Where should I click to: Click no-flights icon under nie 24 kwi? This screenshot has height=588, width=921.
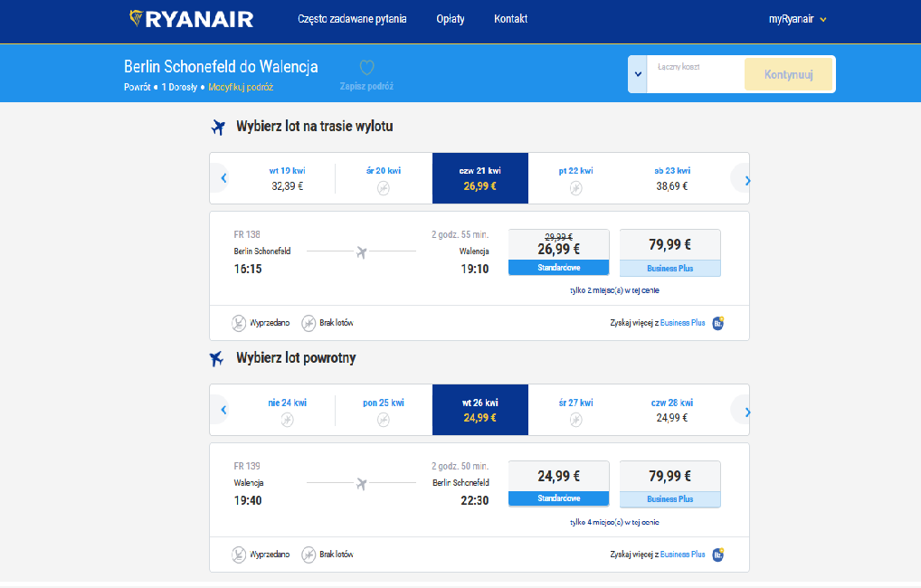287,420
